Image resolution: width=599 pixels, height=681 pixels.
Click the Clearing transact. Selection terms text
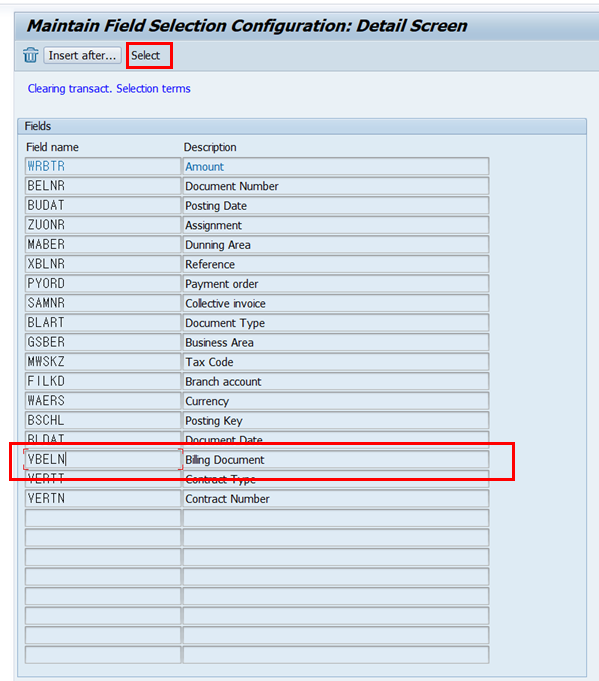109,89
